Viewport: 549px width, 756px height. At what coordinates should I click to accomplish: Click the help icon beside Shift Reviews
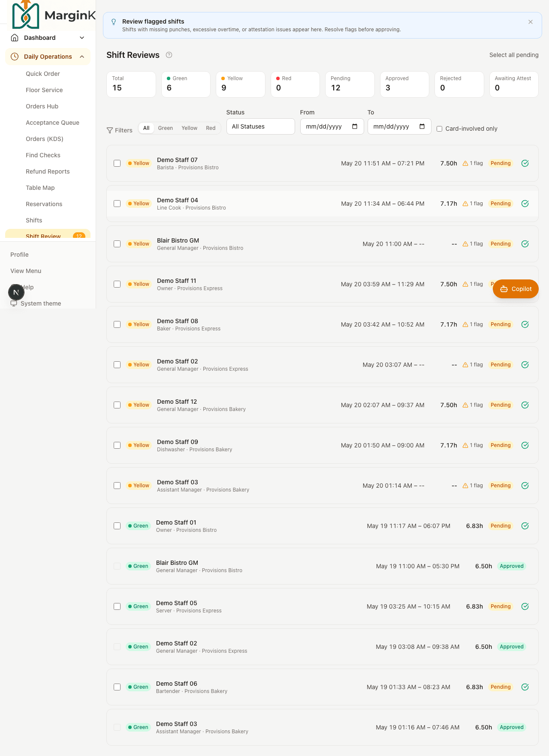click(169, 55)
